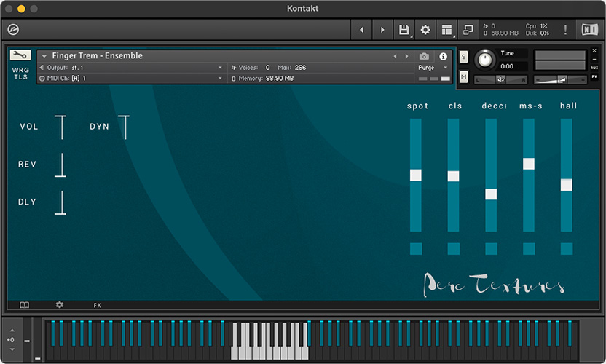606x364 pixels.
Task: Open instrument edit mode with wrench icon
Action: [20, 55]
